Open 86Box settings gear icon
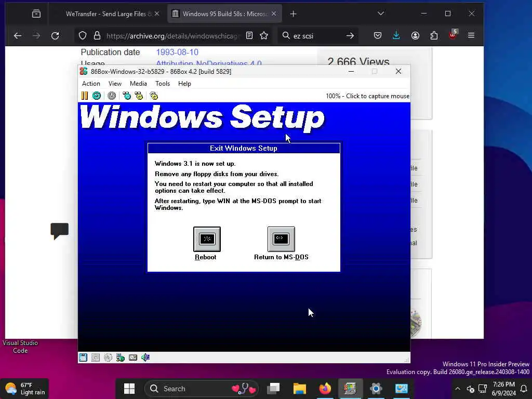The image size is (532, 399). pyautogui.click(x=154, y=96)
